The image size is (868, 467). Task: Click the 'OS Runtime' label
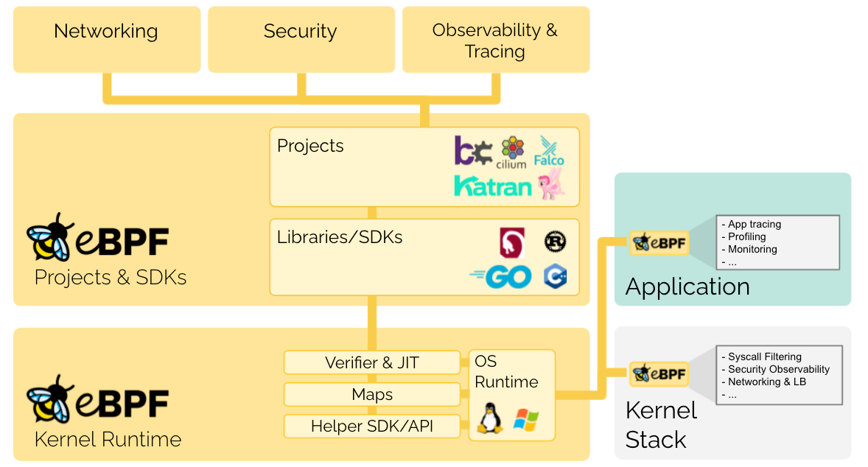click(x=506, y=371)
